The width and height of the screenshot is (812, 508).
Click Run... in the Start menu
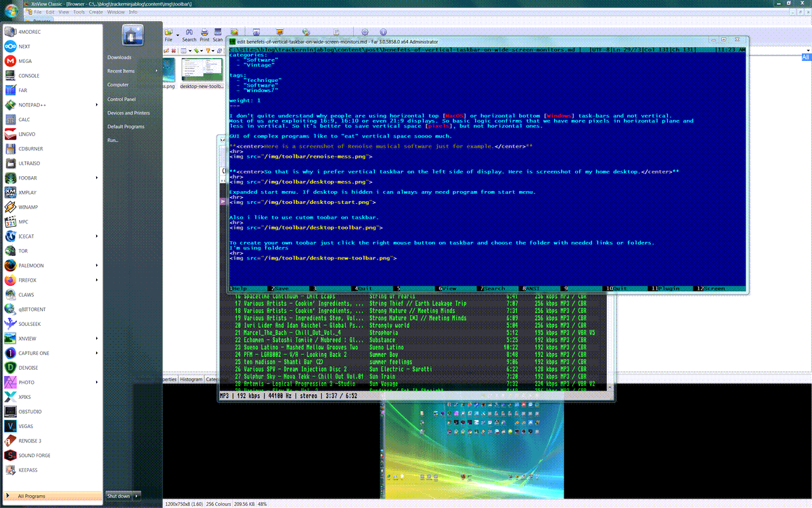click(x=113, y=140)
